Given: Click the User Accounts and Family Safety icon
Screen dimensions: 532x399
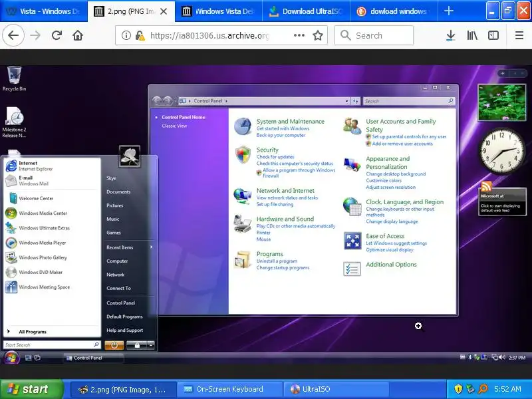Looking at the screenshot, I should point(352,126).
